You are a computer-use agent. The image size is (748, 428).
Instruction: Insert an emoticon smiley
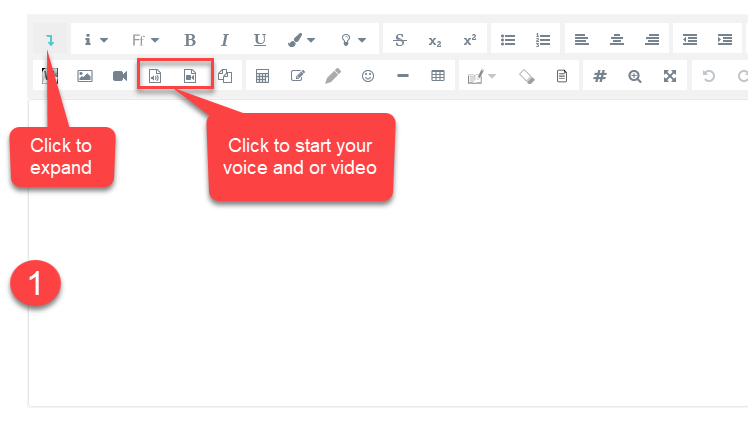(368, 76)
